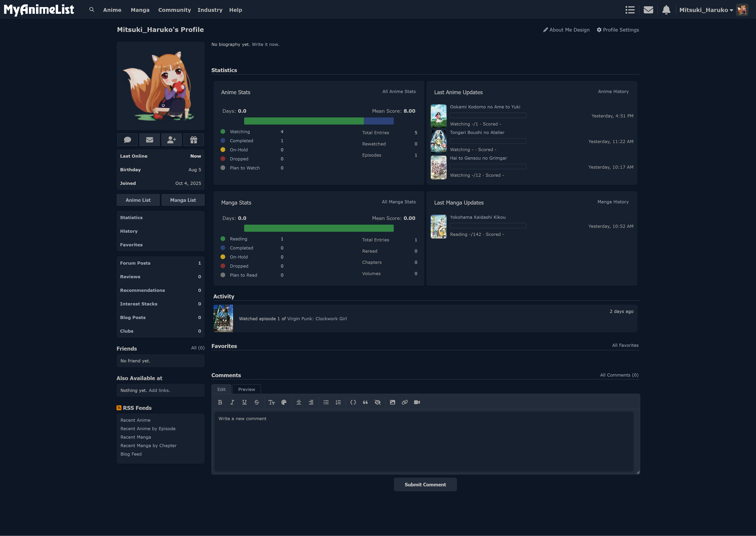Toggle bold in comment editor
The height and width of the screenshot is (536, 756).
[x=220, y=402]
